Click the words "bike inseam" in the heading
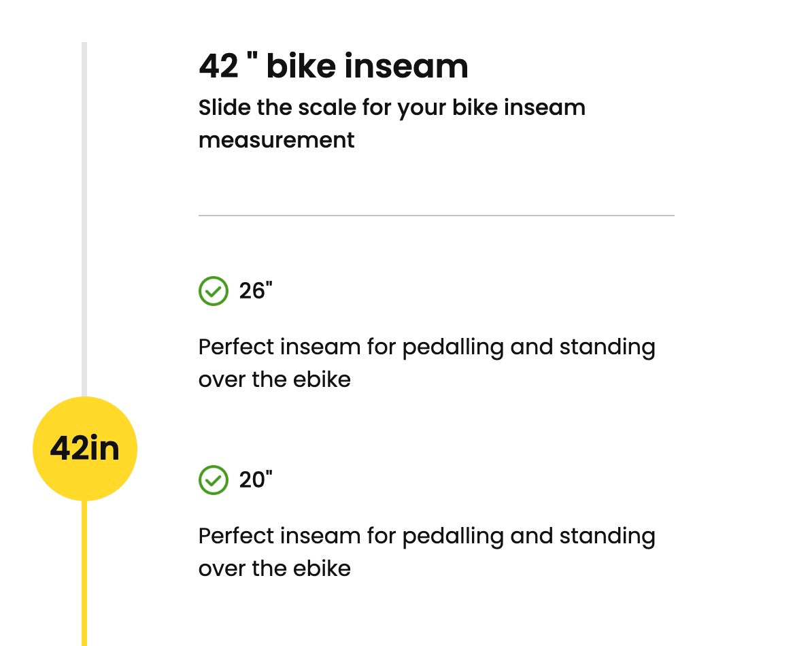The width and height of the screenshot is (812, 646). pyautogui.click(x=367, y=67)
